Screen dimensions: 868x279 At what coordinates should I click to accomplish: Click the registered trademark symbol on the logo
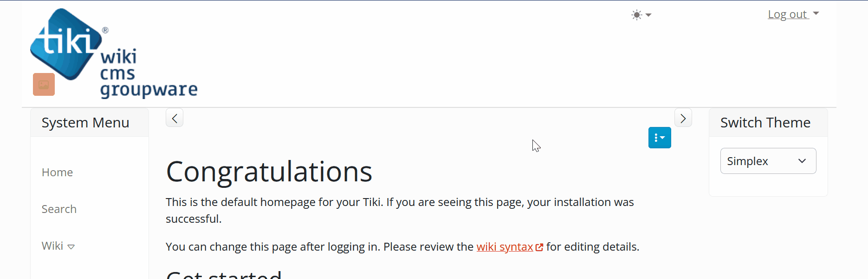coord(105,31)
